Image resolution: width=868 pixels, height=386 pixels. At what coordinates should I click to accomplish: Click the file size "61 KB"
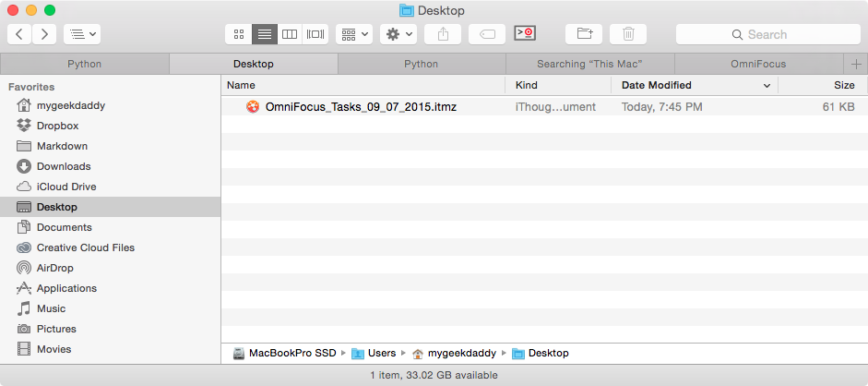pos(838,107)
